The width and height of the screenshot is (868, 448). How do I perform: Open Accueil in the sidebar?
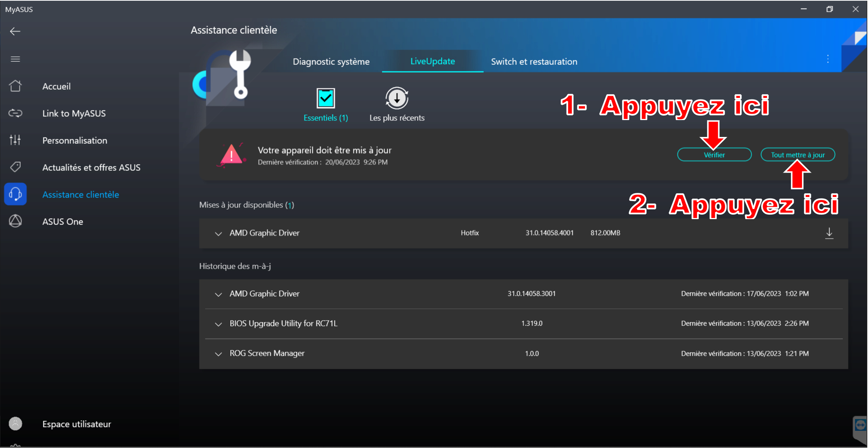pos(56,86)
